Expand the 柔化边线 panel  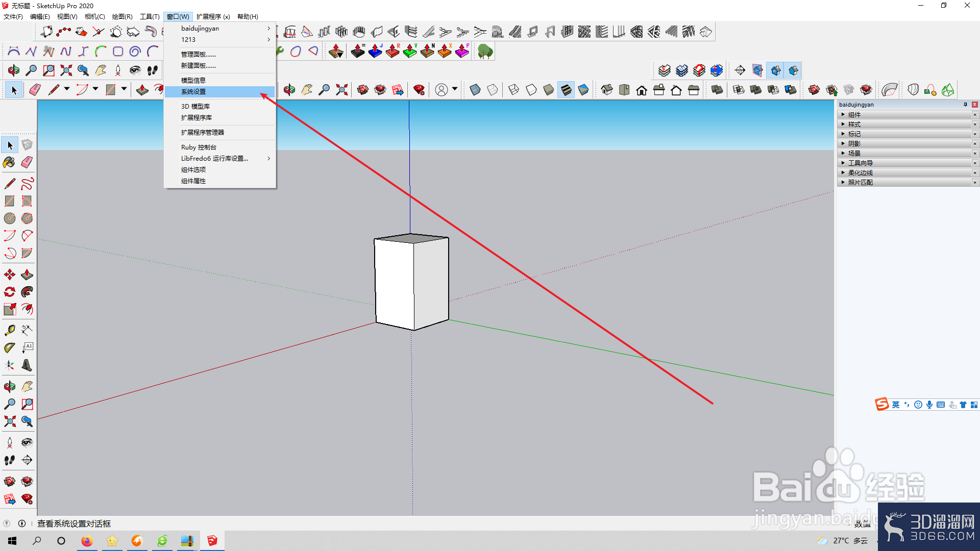click(843, 173)
